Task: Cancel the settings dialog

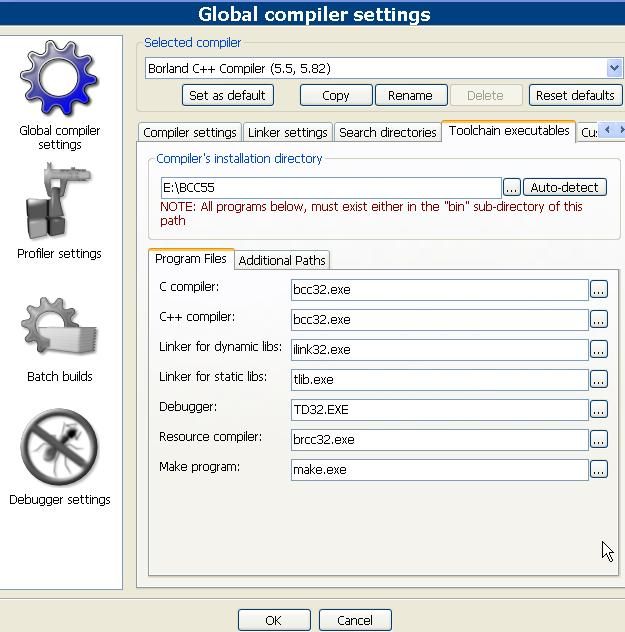Action: pyautogui.click(x=355, y=620)
